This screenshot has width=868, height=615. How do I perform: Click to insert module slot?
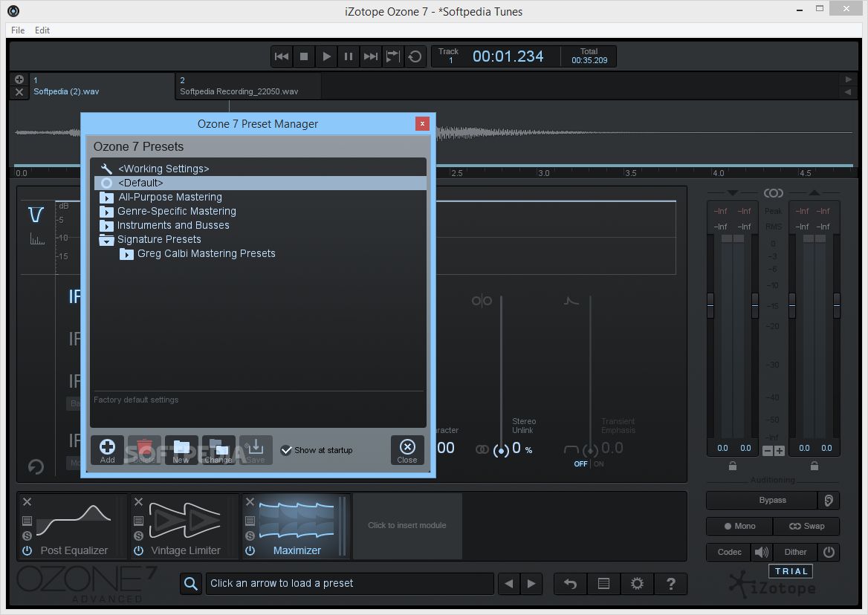pos(407,525)
